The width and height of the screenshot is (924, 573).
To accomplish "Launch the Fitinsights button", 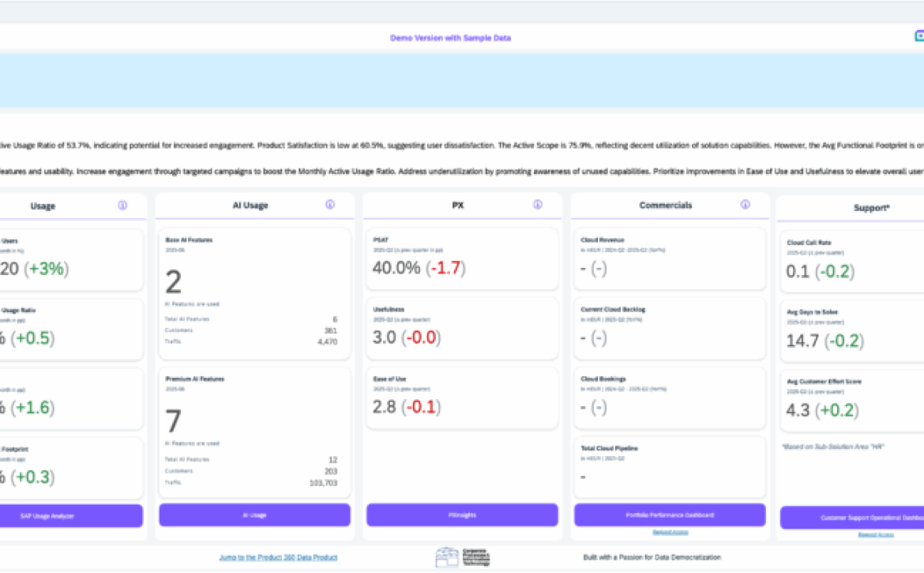I will tap(462, 515).
